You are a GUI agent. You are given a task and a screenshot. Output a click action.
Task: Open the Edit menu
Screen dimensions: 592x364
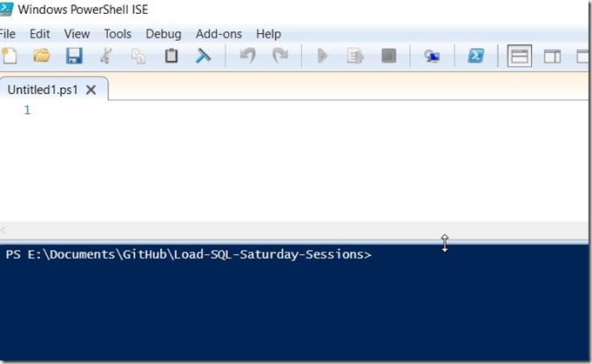pyautogui.click(x=40, y=34)
